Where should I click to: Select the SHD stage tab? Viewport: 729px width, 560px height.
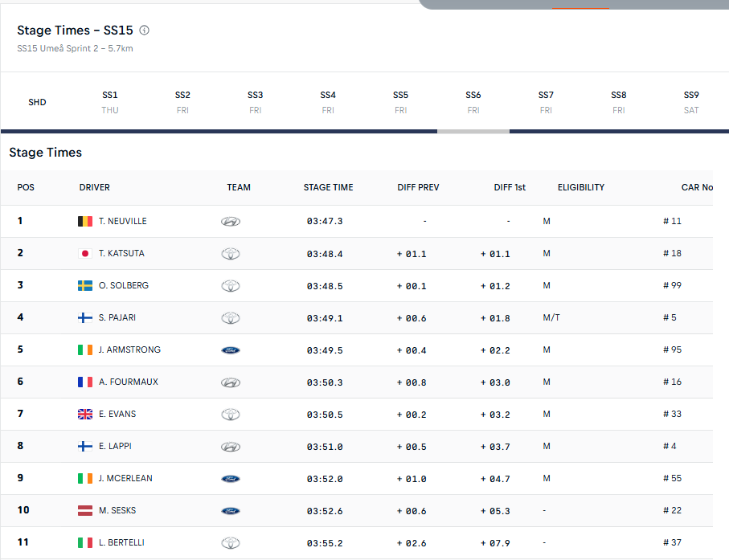tap(37, 103)
